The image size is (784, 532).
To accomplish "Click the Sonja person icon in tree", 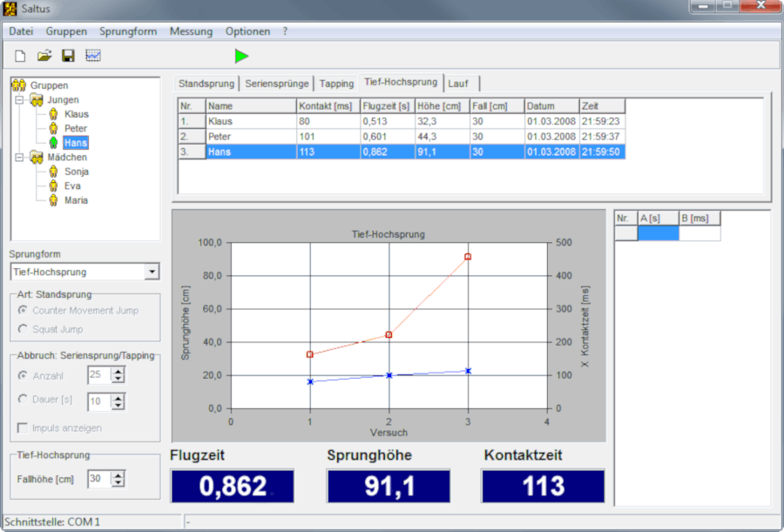I will pos(53,172).
